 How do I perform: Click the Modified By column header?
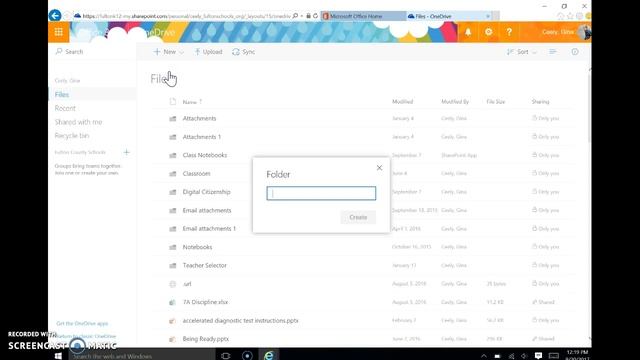pos(455,102)
